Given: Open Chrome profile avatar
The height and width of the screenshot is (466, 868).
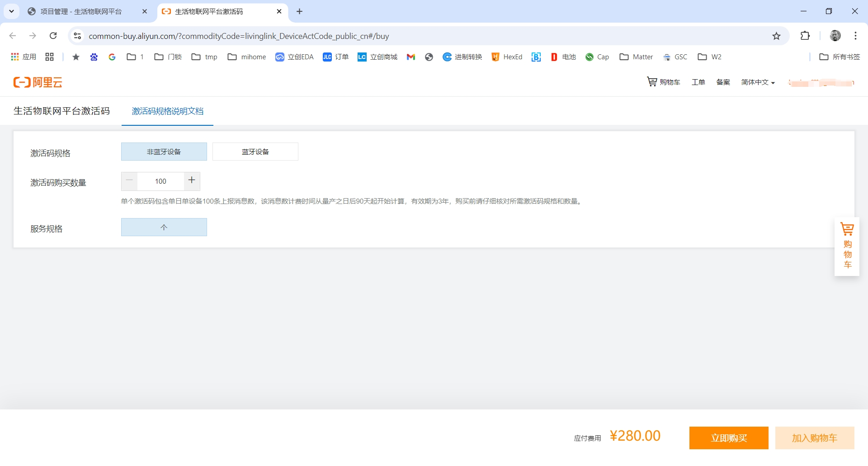Looking at the screenshot, I should 835,36.
